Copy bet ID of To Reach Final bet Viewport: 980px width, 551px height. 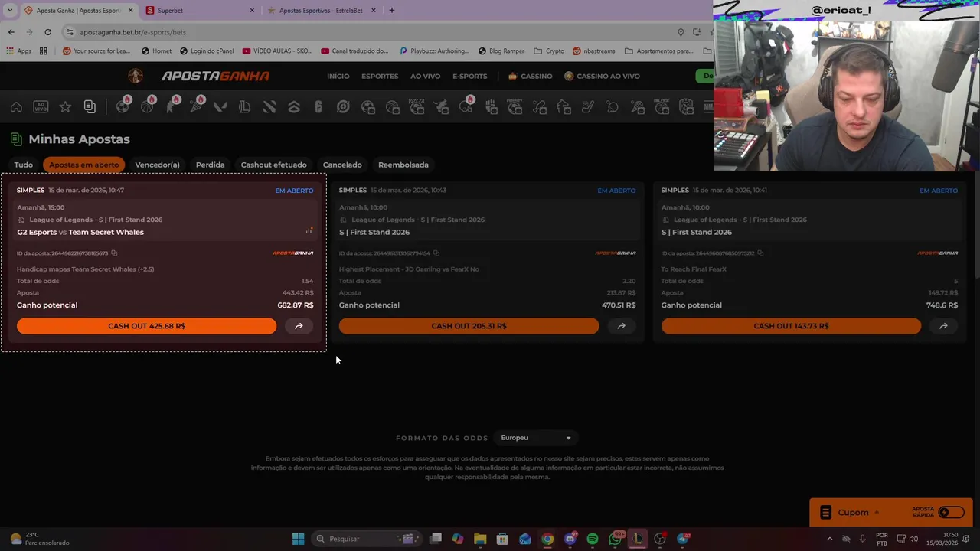click(x=760, y=253)
